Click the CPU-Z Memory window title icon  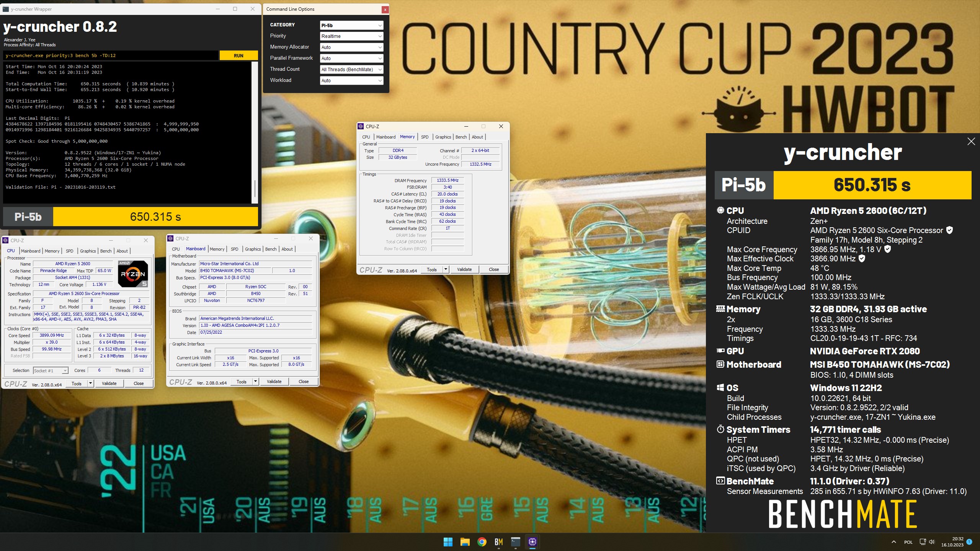tap(361, 126)
